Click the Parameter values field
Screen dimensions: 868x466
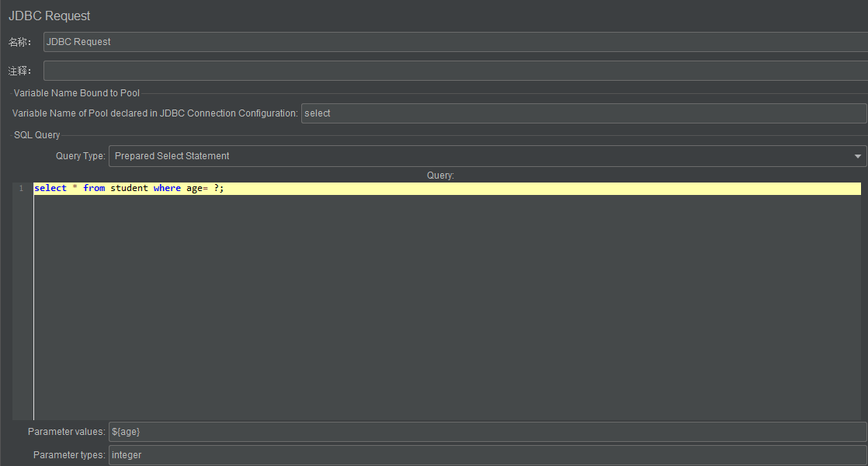click(488, 432)
